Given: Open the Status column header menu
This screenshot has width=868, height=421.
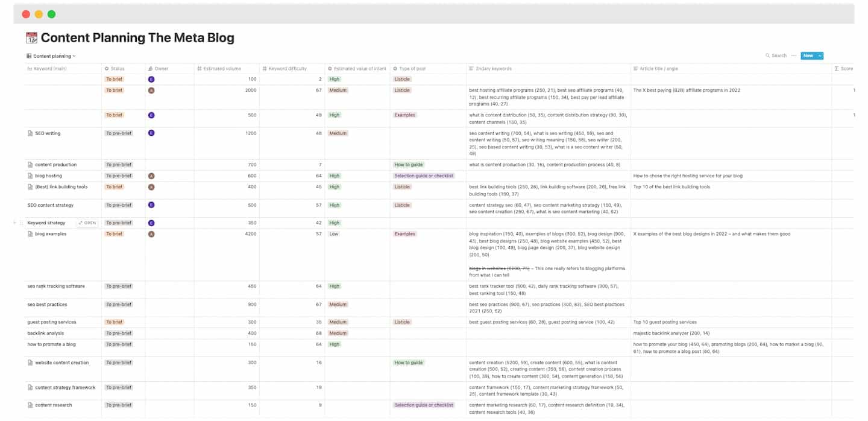Looking at the screenshot, I should pos(116,68).
